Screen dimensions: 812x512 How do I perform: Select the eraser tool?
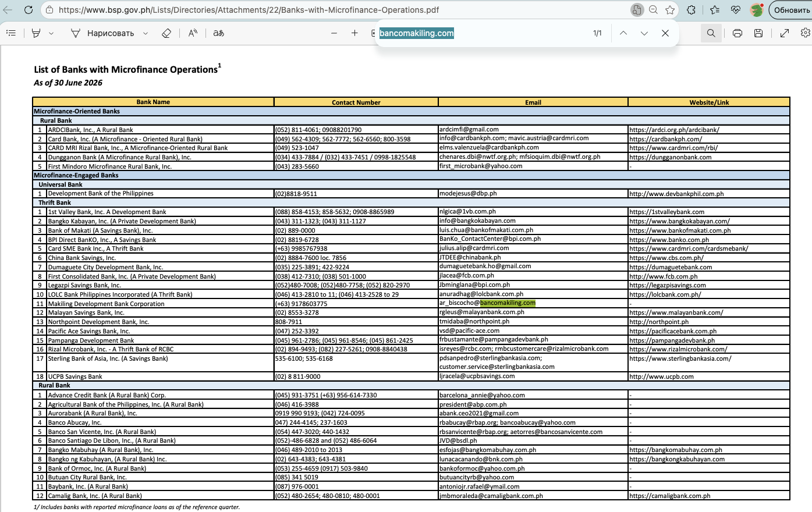[x=166, y=33]
